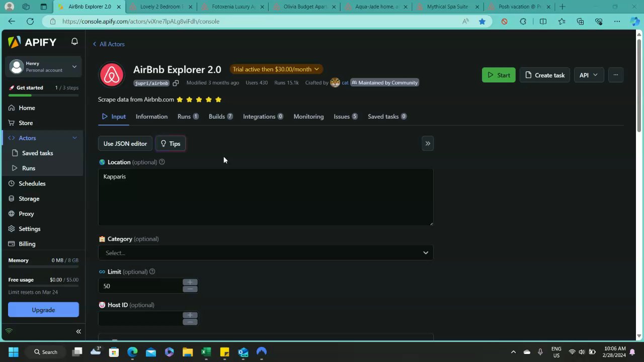This screenshot has height=362, width=644.
Task: Decrease the Host ID value with minus
Action: [190, 322]
